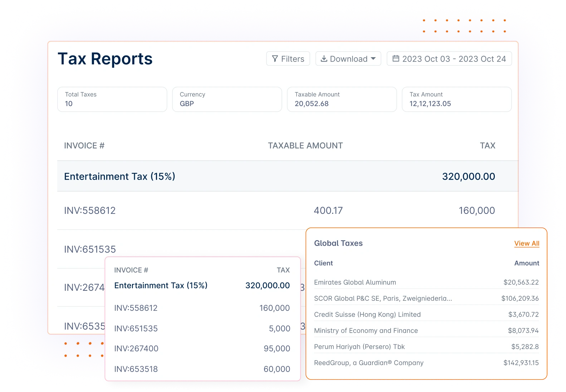
Task: Click the INVOICE # column header in main table
Action: 84,146
